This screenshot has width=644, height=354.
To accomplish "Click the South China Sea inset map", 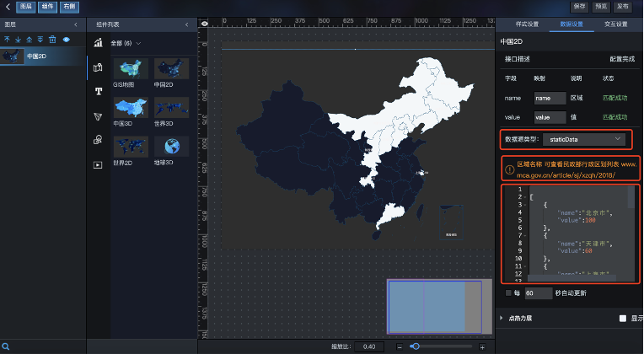I will [x=451, y=223].
